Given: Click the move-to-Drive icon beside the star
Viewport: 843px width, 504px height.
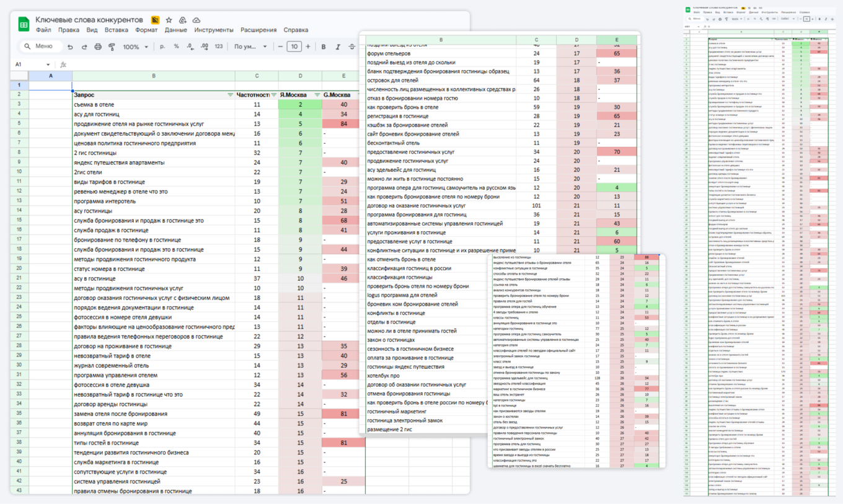Looking at the screenshot, I should coord(183,20).
